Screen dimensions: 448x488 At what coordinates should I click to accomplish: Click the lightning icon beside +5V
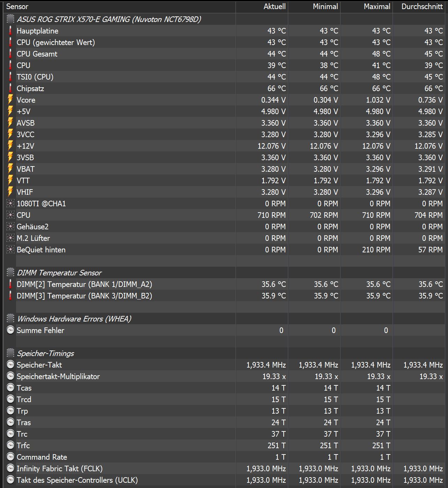pyautogui.click(x=10, y=111)
